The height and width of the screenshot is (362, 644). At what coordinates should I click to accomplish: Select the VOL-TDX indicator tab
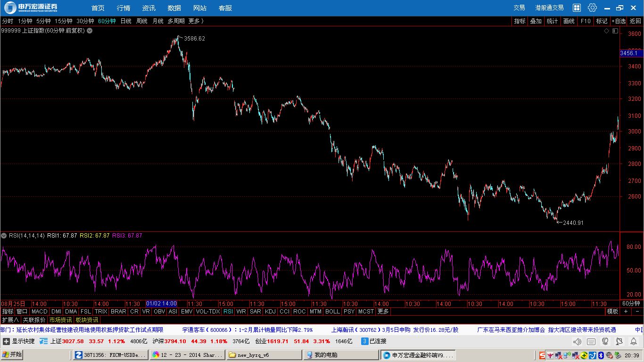[x=208, y=312]
